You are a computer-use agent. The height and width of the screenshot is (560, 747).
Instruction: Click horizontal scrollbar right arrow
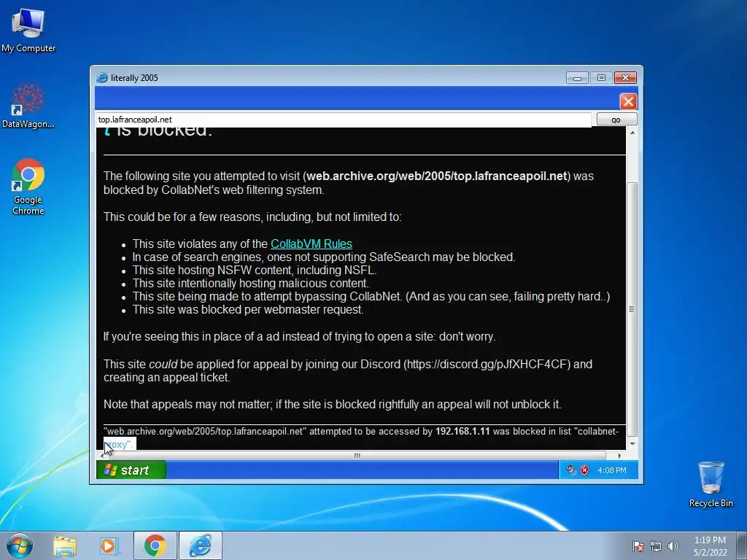click(619, 456)
